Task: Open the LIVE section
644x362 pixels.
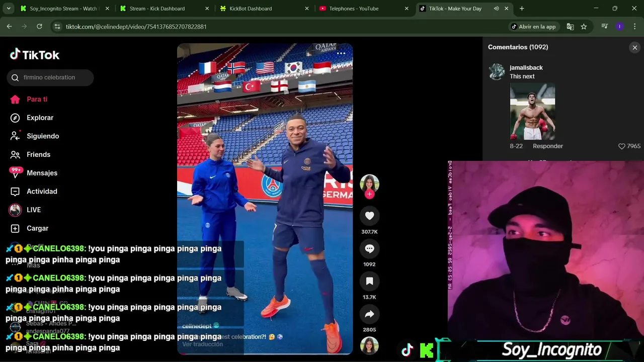Action: click(34, 210)
